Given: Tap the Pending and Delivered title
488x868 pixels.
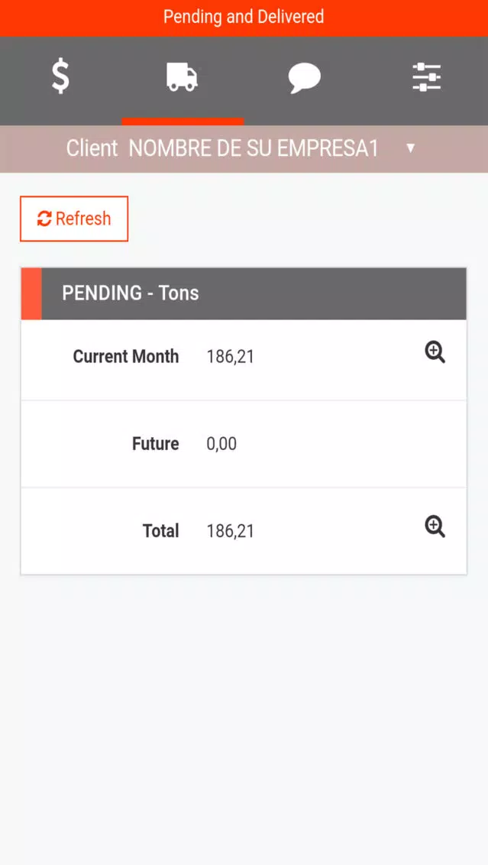Looking at the screenshot, I should tap(244, 17).
